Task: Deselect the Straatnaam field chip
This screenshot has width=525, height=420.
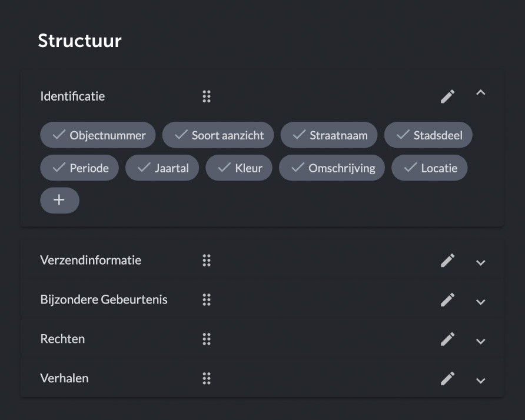Action: click(330, 135)
